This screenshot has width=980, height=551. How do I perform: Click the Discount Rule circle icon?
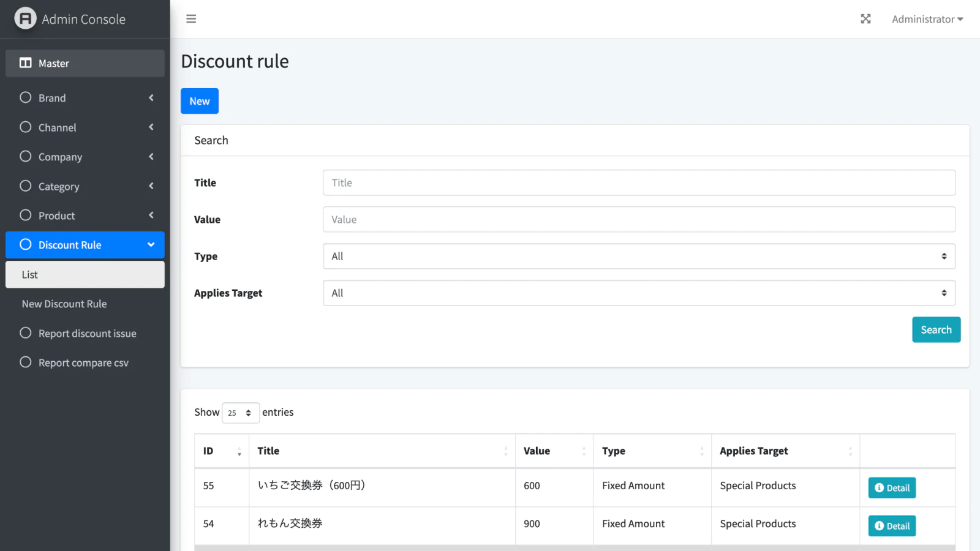click(x=25, y=244)
